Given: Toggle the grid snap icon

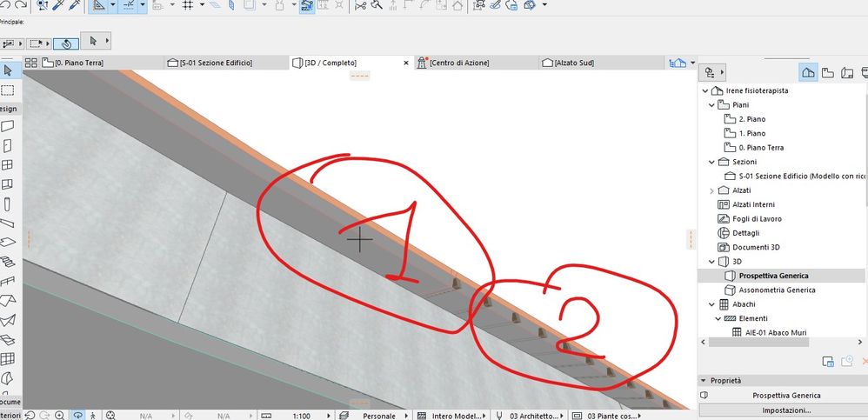Looking at the screenshot, I should tap(188, 5).
